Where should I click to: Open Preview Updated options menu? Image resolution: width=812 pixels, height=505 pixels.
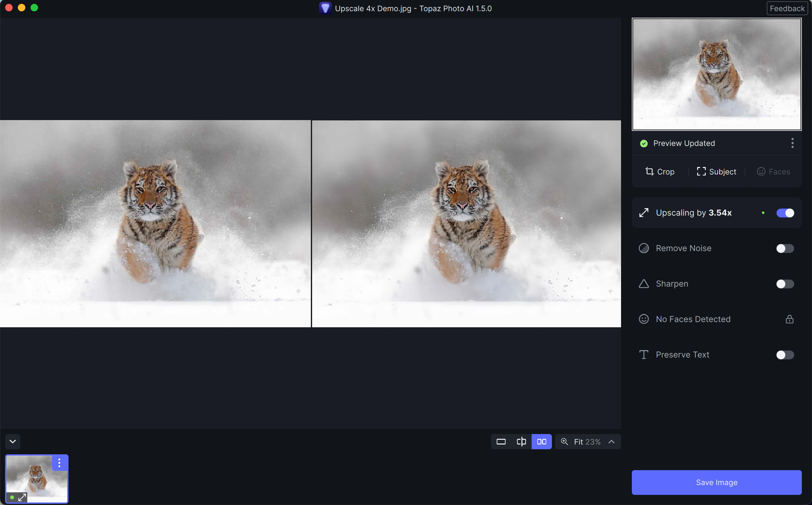(x=792, y=143)
